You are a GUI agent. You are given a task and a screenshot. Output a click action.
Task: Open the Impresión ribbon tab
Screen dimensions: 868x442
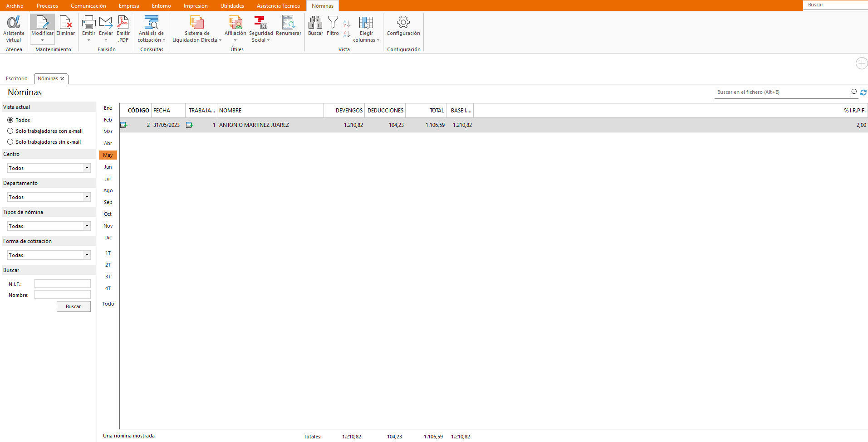point(196,6)
